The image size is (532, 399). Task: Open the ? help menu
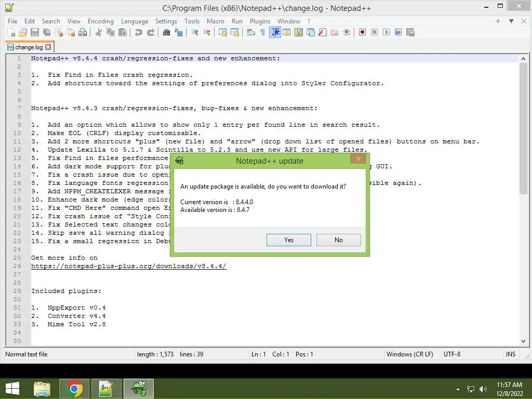309,21
